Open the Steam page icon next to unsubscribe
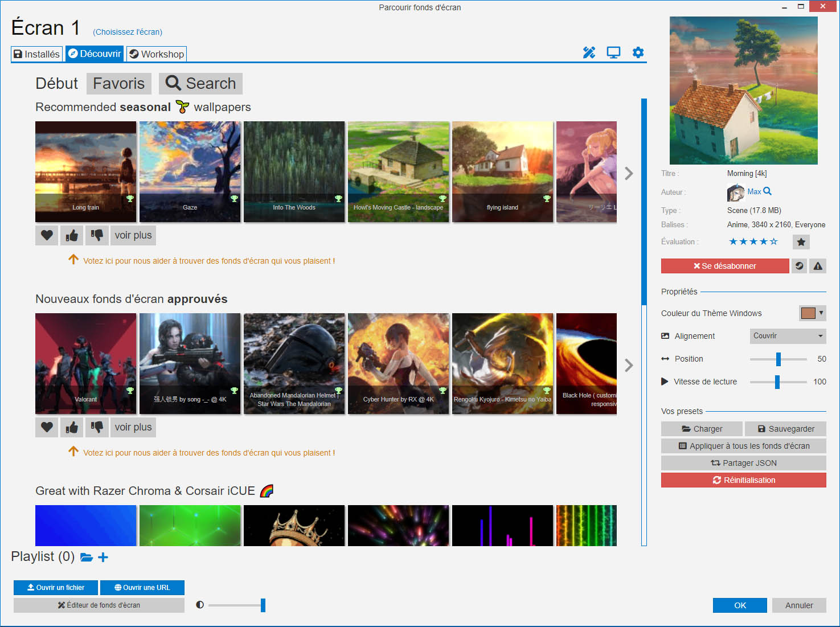Image resolution: width=840 pixels, height=627 pixels. tap(800, 266)
